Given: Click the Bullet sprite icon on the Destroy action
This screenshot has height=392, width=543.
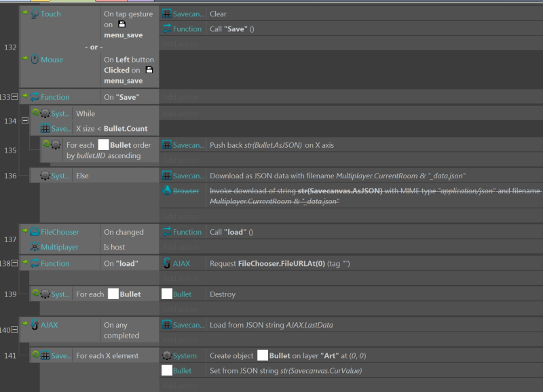Looking at the screenshot, I should tap(167, 294).
